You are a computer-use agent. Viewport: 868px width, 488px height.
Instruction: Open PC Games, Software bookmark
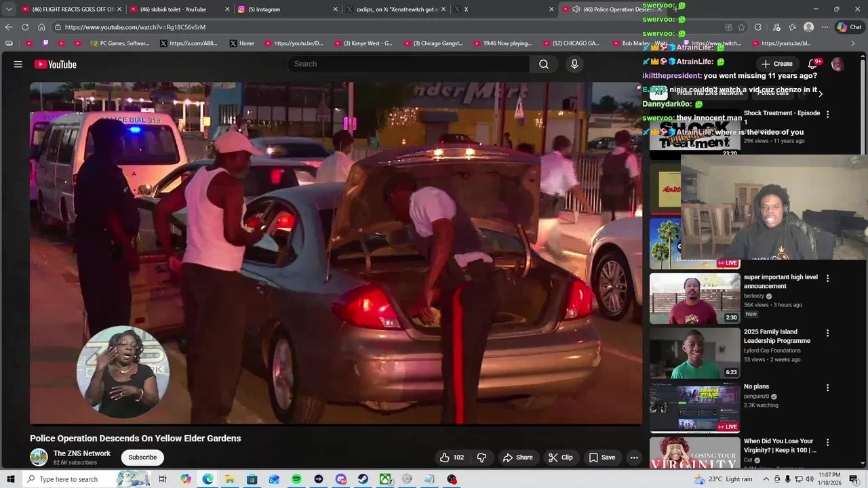119,43
